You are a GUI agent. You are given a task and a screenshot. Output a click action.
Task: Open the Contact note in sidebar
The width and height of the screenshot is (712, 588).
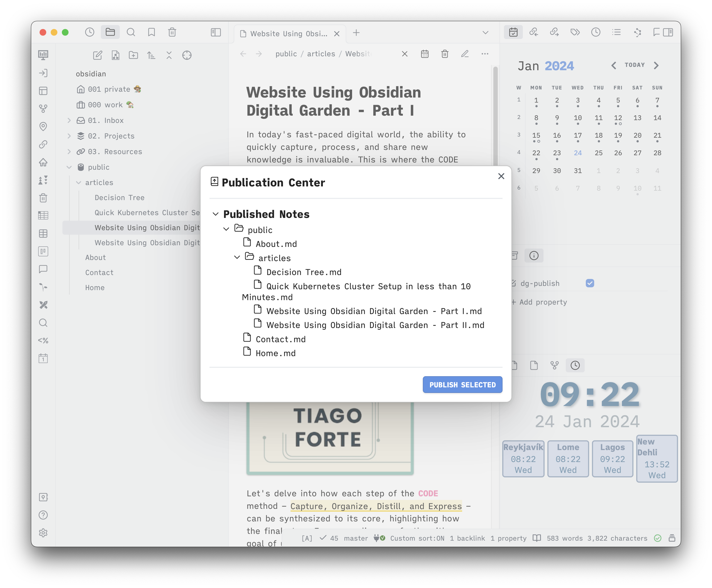point(99,272)
